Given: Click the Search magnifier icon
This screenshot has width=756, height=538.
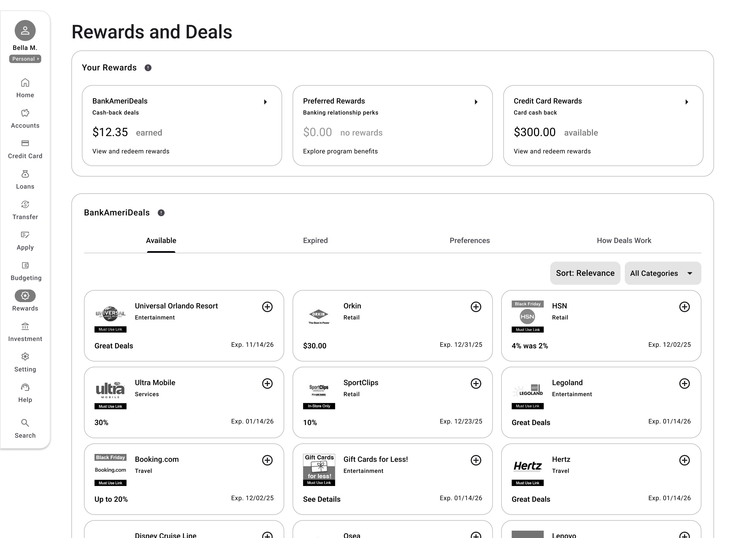Looking at the screenshot, I should pyautogui.click(x=25, y=423).
